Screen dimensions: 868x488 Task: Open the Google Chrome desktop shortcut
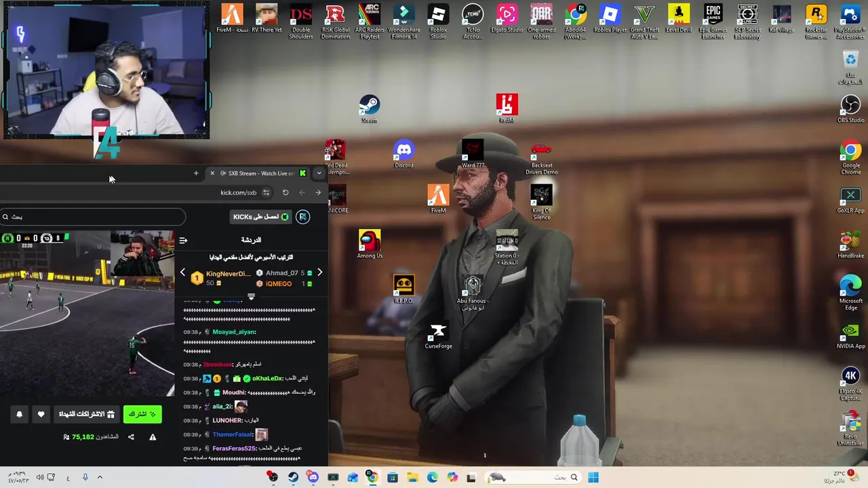pos(850,157)
